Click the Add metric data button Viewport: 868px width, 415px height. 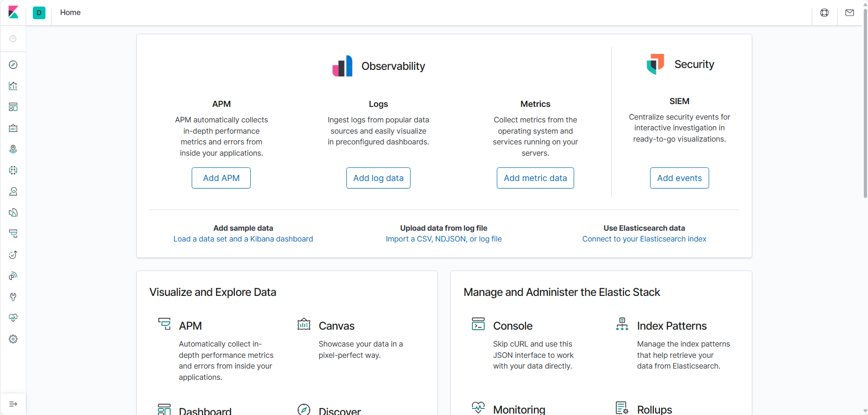(535, 178)
